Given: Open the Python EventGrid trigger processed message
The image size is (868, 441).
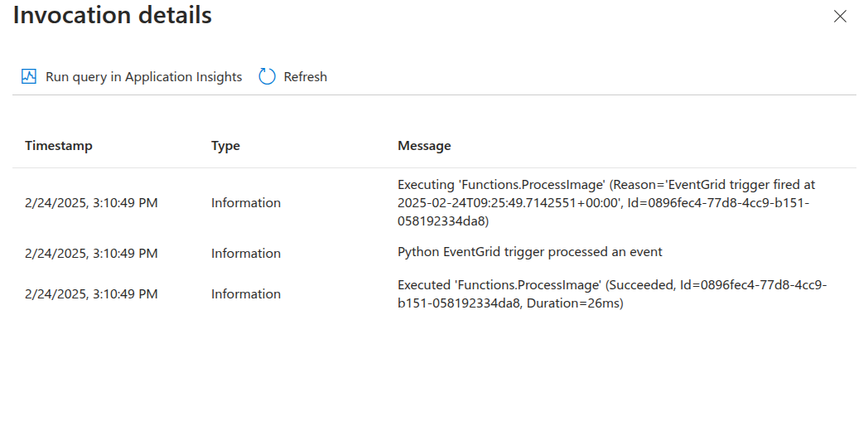Looking at the screenshot, I should pos(529,252).
